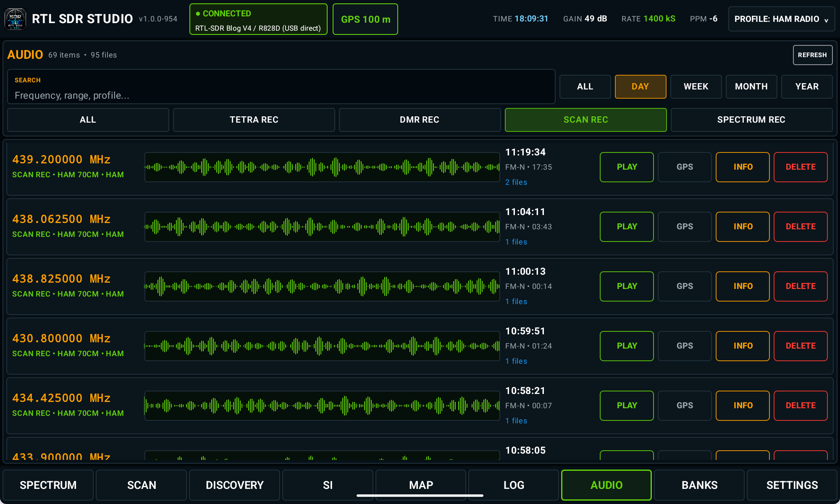Delete the 438.062500 MHz recording
The height and width of the screenshot is (504, 840).
point(801,227)
